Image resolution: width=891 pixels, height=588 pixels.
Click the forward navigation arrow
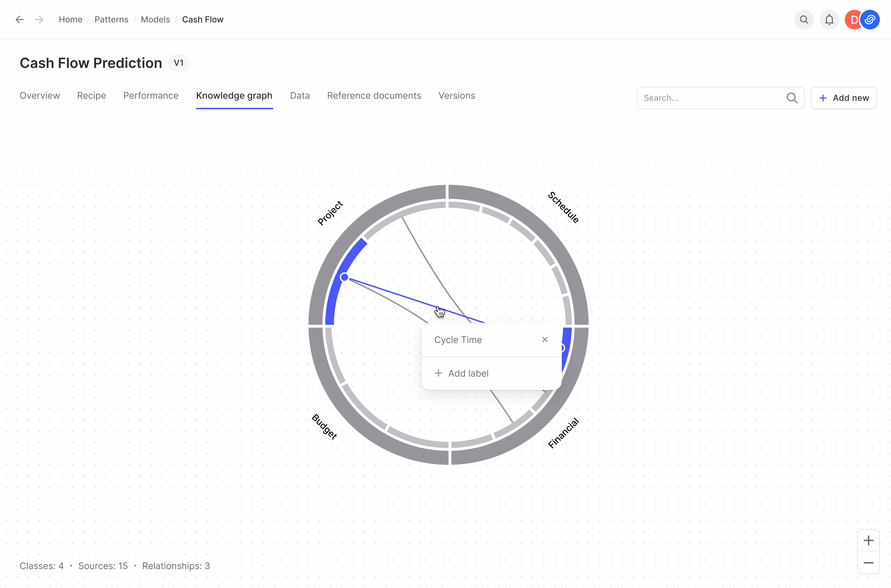click(x=39, y=19)
